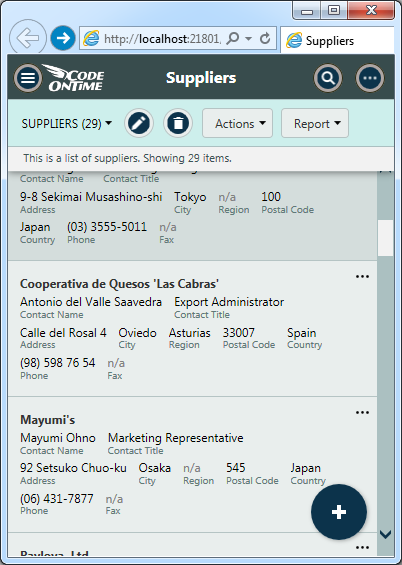Select supplier Cooperativa de Quesos 'Las Cabras'

click(119, 284)
